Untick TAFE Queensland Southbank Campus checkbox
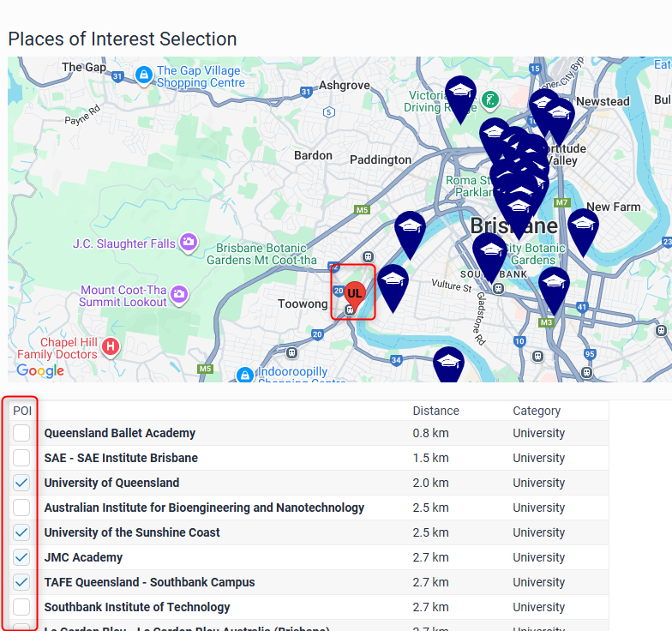Screen dimensions: 672x631 coord(21,582)
